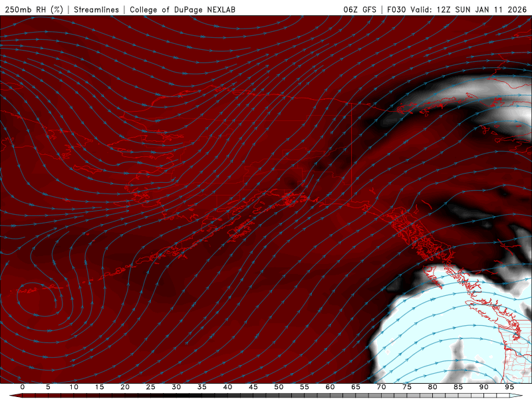Click the '75' value on color scale
532x399 pixels.
(406, 387)
